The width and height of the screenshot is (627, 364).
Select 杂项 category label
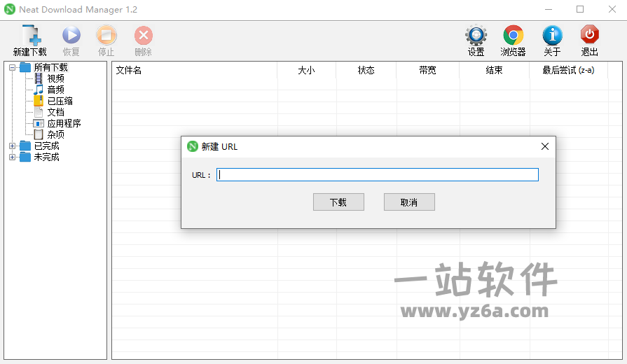point(55,134)
